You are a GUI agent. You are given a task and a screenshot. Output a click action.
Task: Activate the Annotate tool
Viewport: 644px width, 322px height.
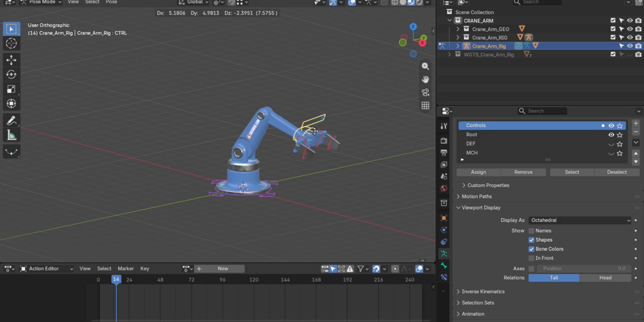11,120
